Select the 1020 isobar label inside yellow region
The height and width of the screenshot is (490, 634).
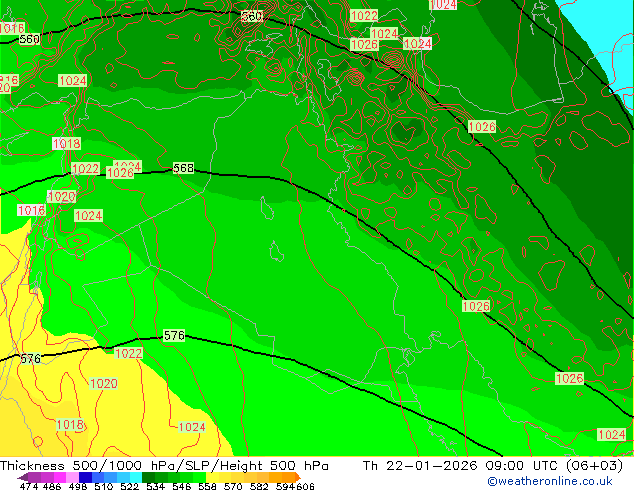pos(103,384)
